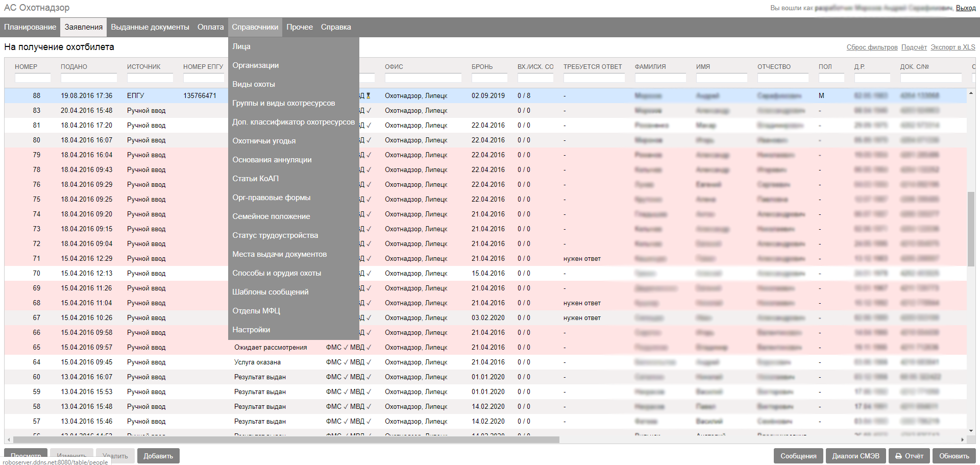Focus the ТРЕБУЕТСЯ ОТВЕТ filter field
The image size is (980, 465).
[x=594, y=78]
